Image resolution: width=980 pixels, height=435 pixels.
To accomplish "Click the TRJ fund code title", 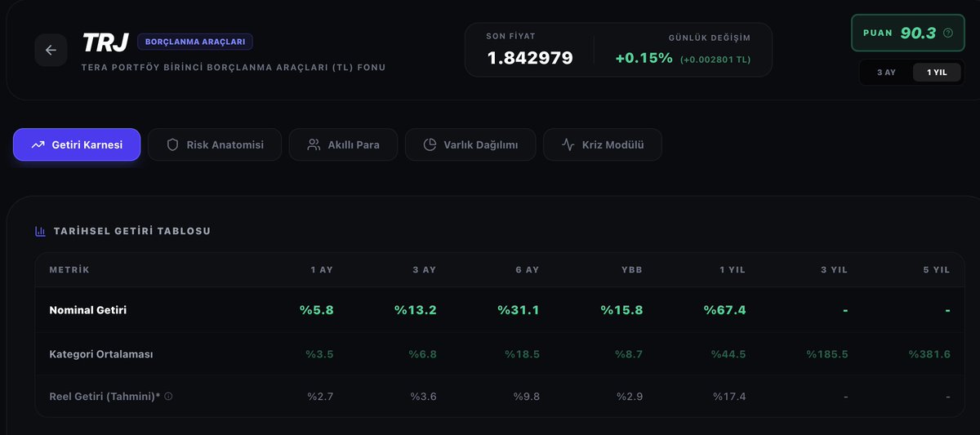I will point(105,42).
